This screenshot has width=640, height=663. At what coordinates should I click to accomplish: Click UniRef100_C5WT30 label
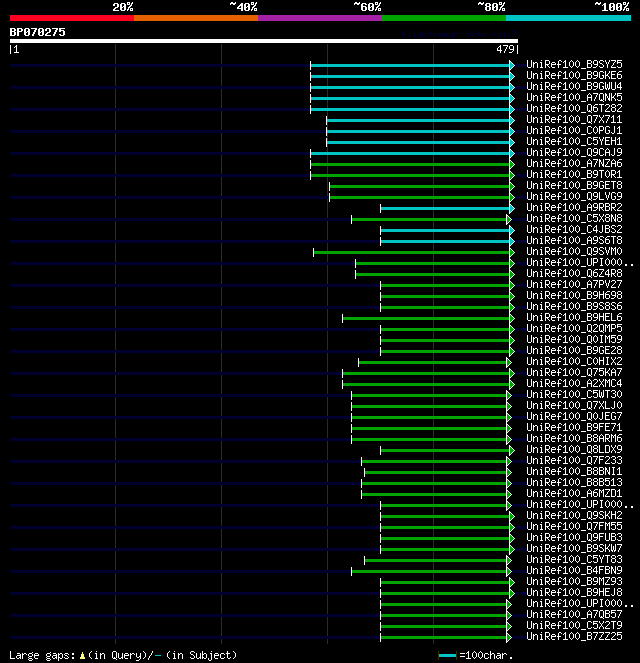[x=574, y=394]
